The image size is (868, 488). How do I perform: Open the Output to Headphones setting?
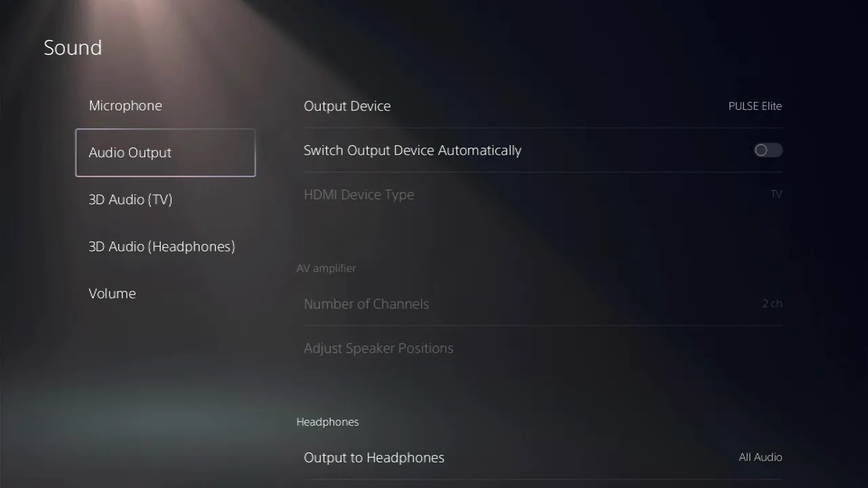[542, 457]
